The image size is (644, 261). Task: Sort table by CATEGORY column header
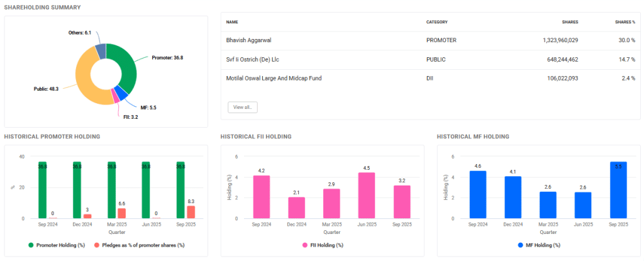[x=437, y=22]
